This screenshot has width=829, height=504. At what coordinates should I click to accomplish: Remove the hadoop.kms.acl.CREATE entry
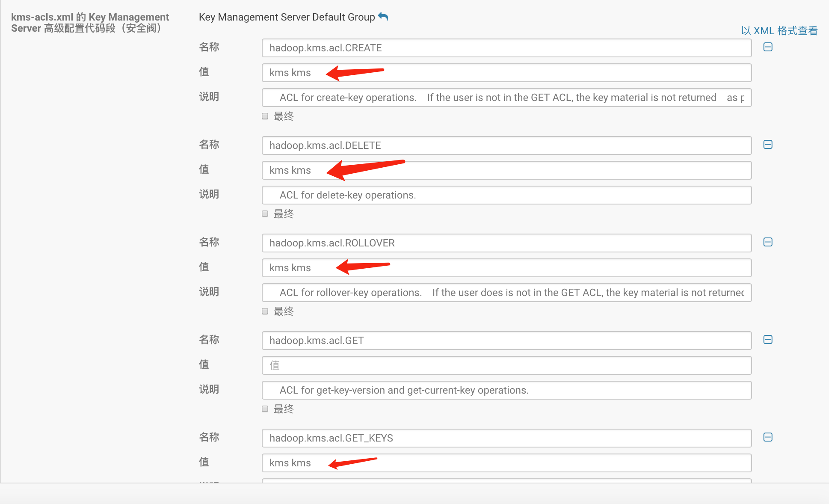pyautogui.click(x=768, y=47)
